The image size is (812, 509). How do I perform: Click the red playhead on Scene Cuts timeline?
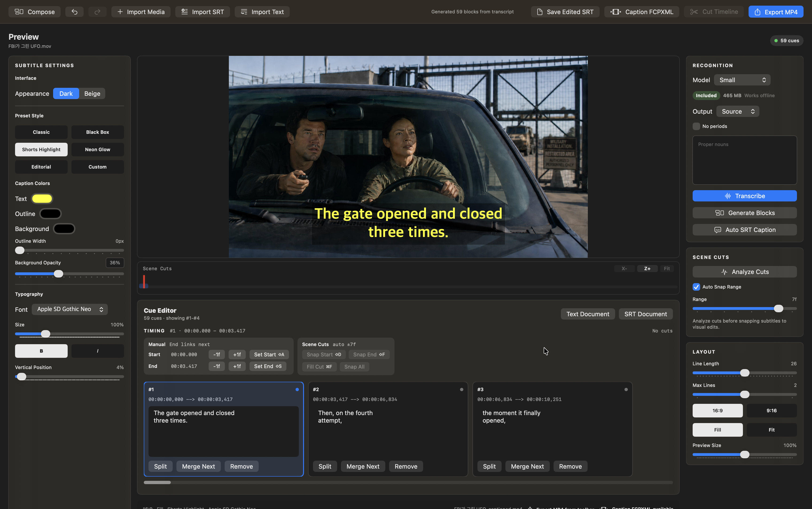[x=144, y=282]
